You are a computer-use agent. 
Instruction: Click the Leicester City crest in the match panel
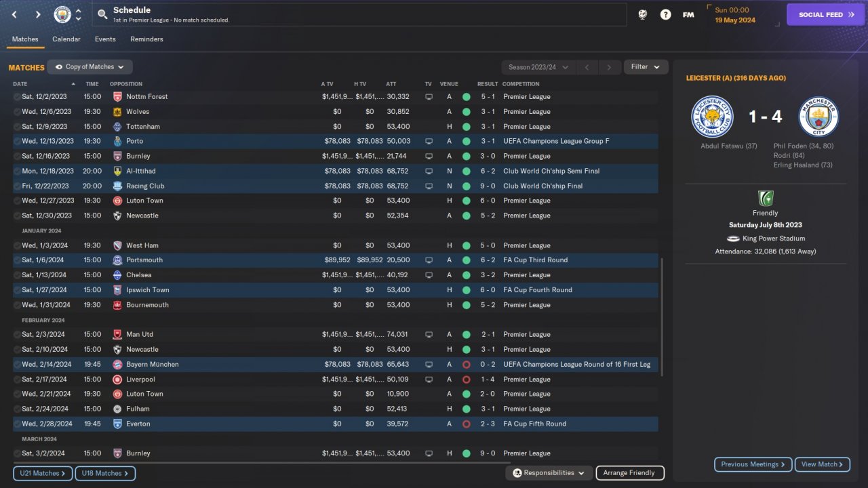(x=712, y=117)
